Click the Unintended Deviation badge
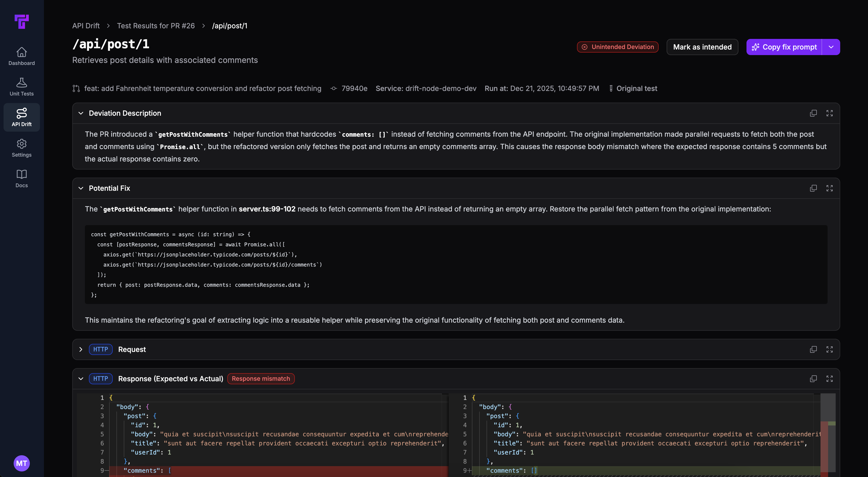Image resolution: width=868 pixels, height=477 pixels. [x=617, y=47]
